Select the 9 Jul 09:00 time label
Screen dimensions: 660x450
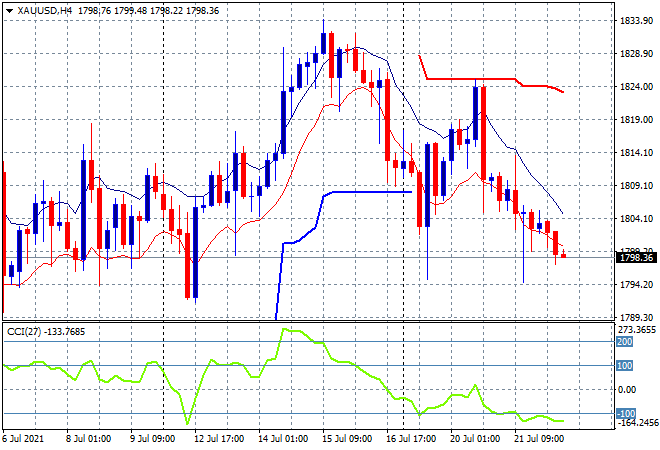(152, 439)
